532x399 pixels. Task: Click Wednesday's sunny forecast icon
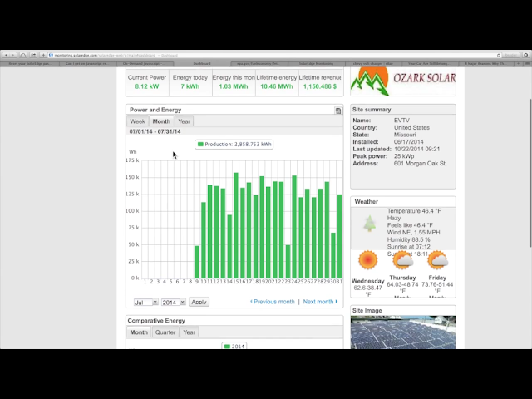tap(367, 260)
